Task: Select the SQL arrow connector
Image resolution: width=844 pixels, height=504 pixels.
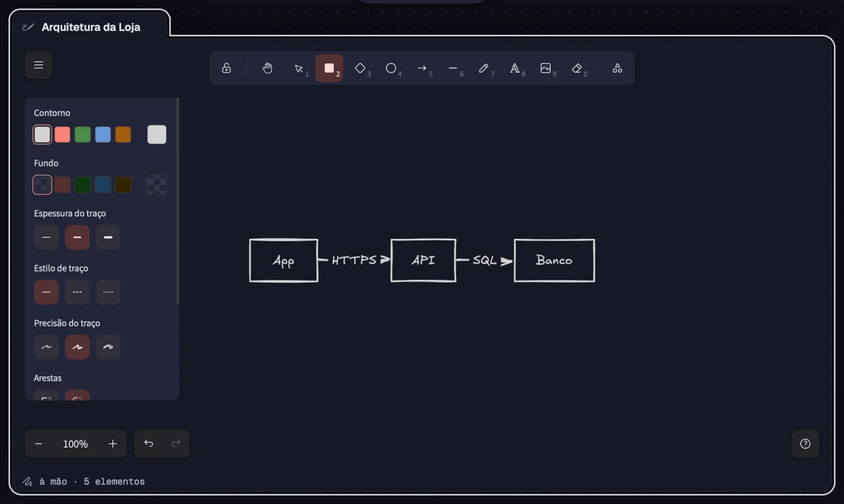Action: [485, 260]
